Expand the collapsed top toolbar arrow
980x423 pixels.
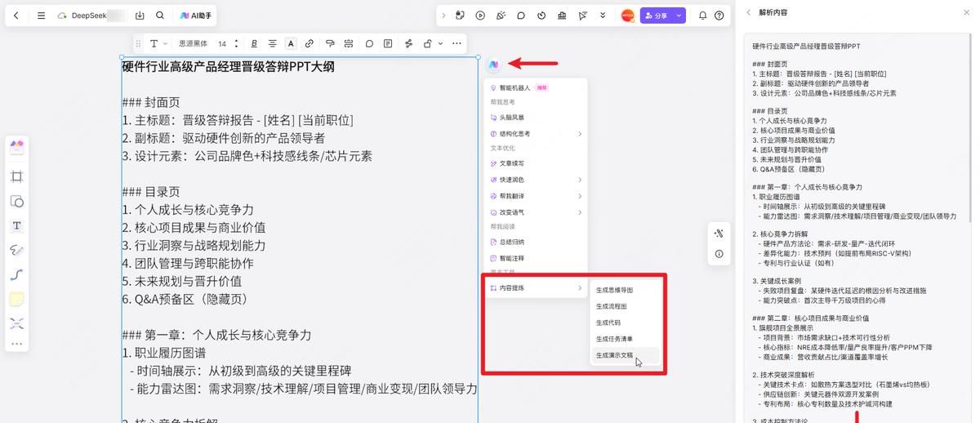click(444, 16)
